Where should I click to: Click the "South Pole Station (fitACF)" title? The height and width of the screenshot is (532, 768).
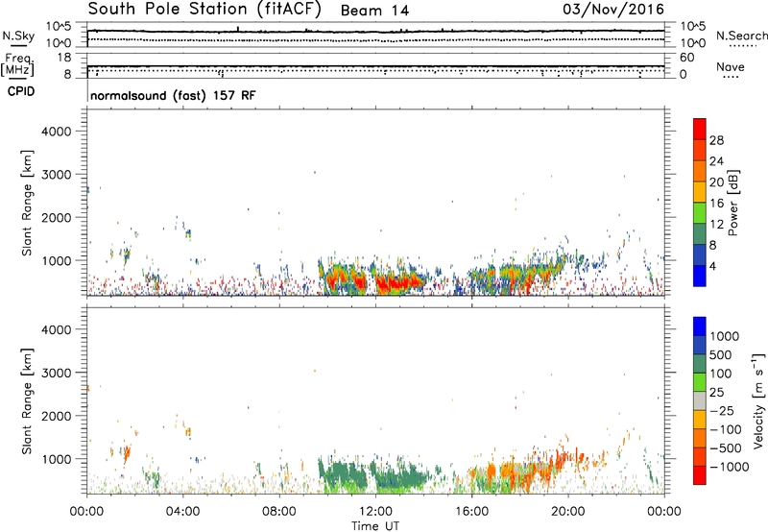click(x=204, y=10)
